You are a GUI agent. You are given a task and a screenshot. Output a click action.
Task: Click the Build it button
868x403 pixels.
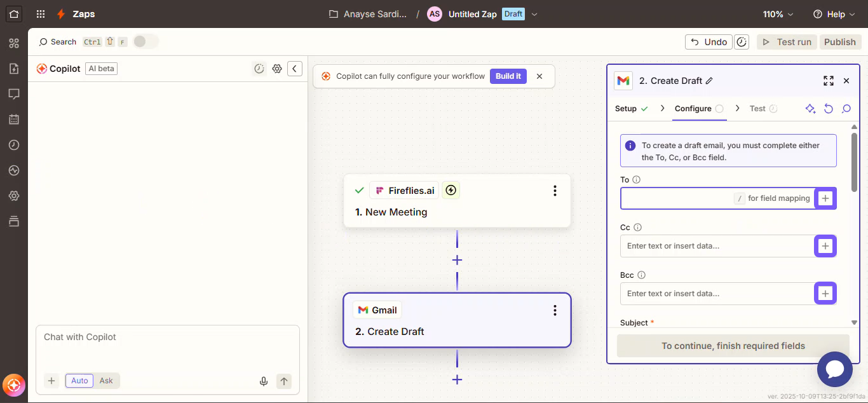[x=508, y=76]
